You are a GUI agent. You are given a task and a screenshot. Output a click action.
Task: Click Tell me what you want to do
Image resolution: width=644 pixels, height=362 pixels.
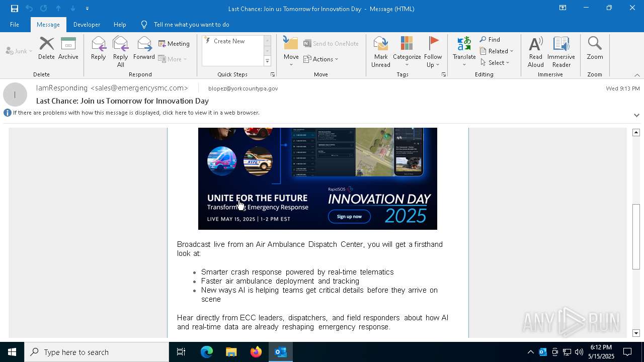coord(191,25)
